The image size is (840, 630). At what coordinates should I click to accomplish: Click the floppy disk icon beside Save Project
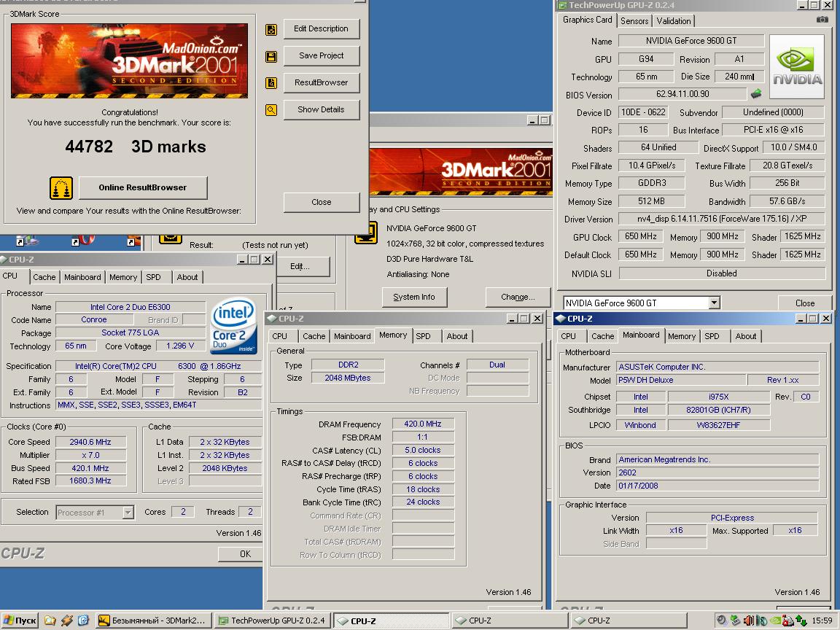click(x=271, y=56)
